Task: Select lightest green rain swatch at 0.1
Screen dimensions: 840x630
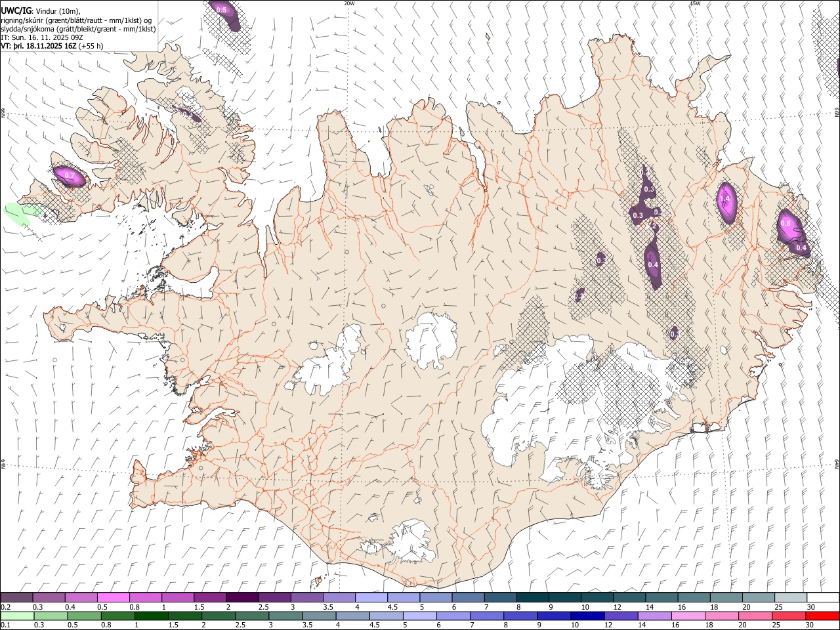Action: (x=17, y=616)
